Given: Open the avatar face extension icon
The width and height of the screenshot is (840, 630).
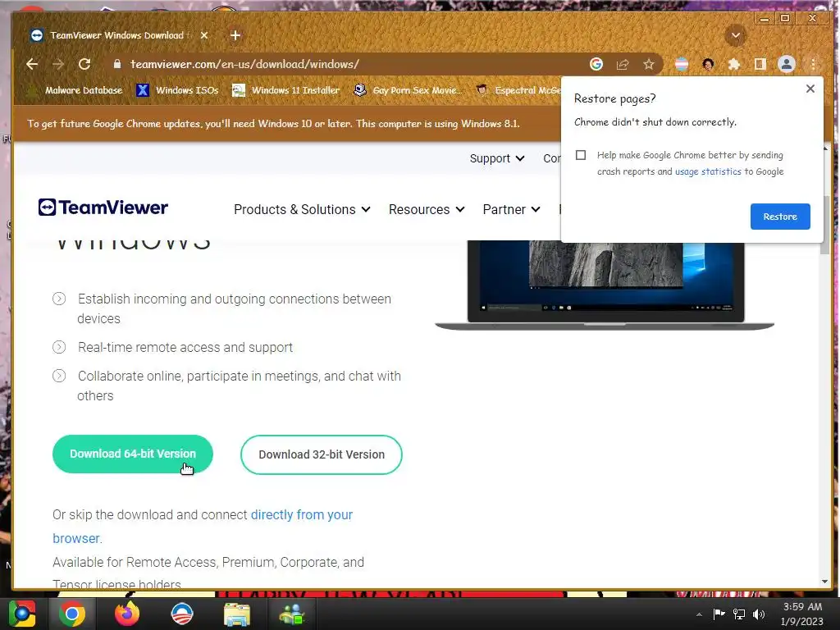Looking at the screenshot, I should click(708, 64).
